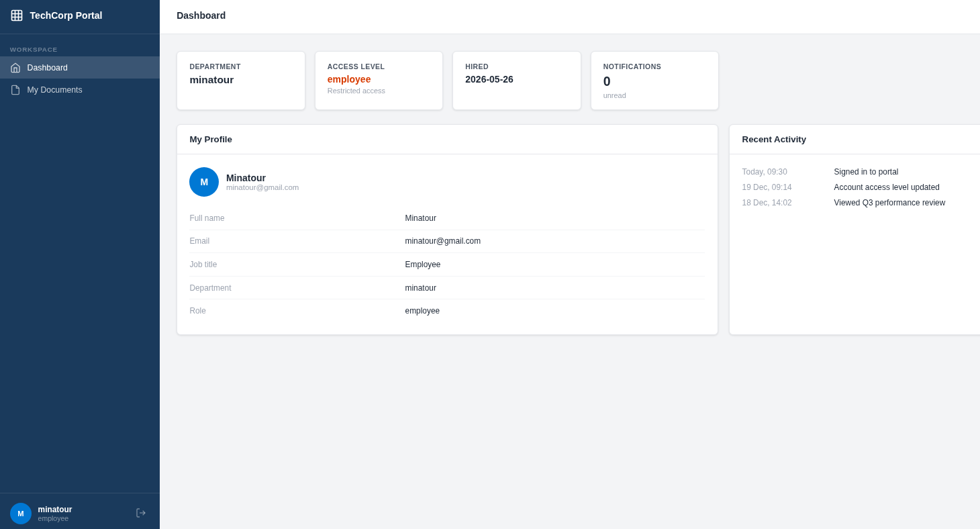Click the My Documents file icon
Image resolution: width=980 pixels, height=529 pixels.
tap(15, 90)
